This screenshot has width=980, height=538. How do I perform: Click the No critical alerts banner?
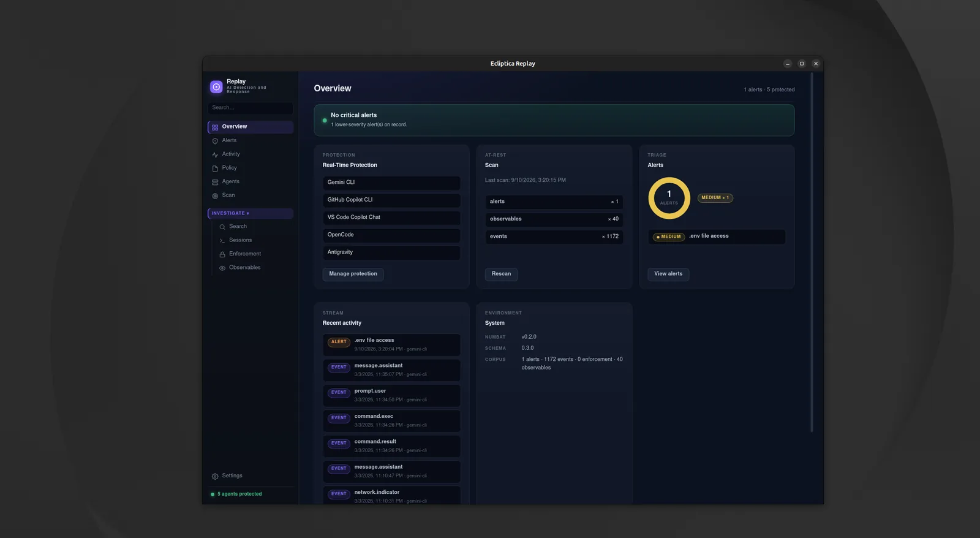[554, 120]
